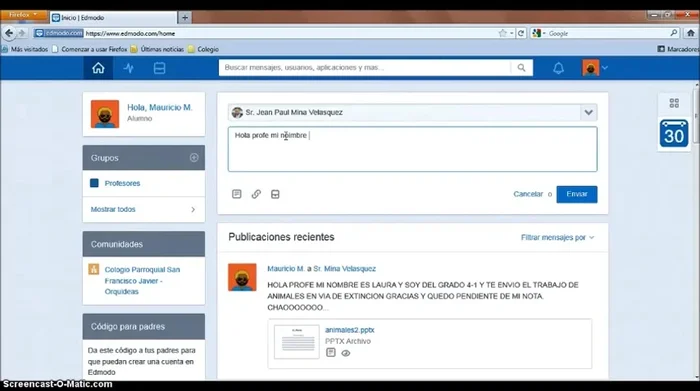
Task: Click the browser back arrow
Action: pos(9,33)
